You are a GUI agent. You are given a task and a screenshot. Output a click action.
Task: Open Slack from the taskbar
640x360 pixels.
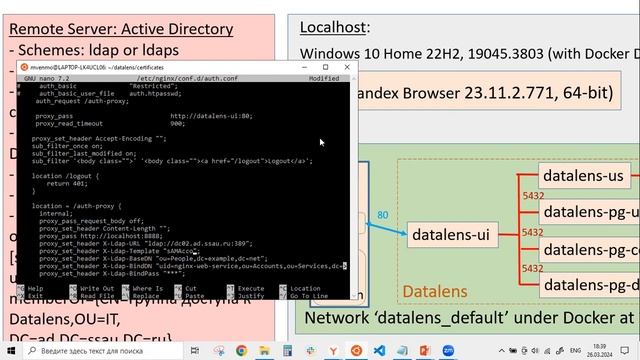pos(311,351)
